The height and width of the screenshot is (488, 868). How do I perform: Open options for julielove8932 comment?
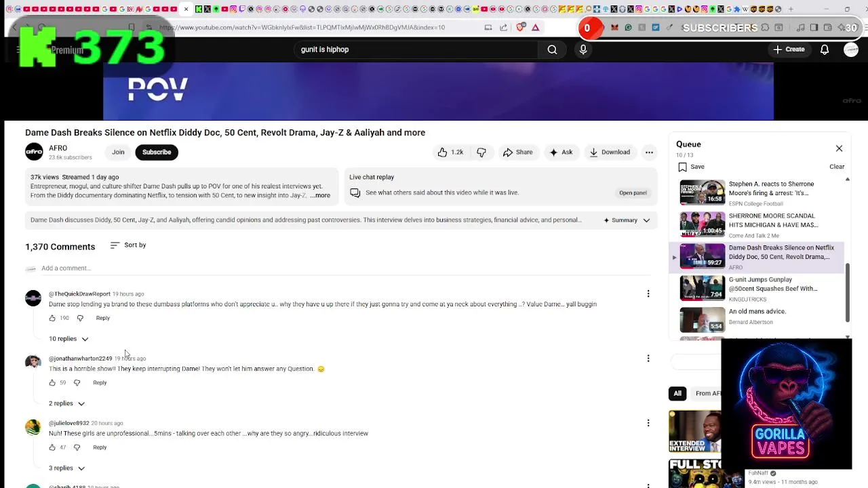click(x=648, y=423)
